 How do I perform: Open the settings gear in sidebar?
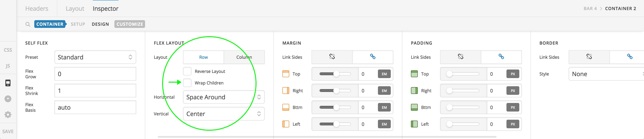pyautogui.click(x=8, y=115)
